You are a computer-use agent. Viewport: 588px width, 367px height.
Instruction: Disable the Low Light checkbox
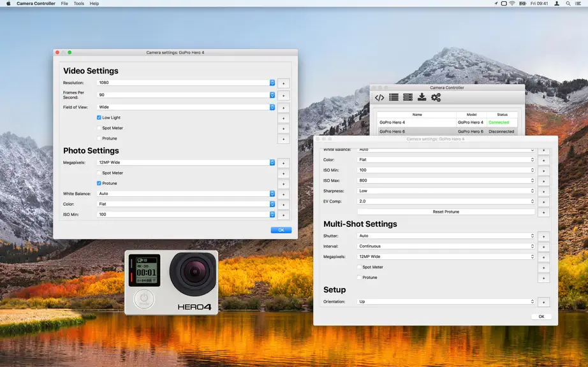99,118
